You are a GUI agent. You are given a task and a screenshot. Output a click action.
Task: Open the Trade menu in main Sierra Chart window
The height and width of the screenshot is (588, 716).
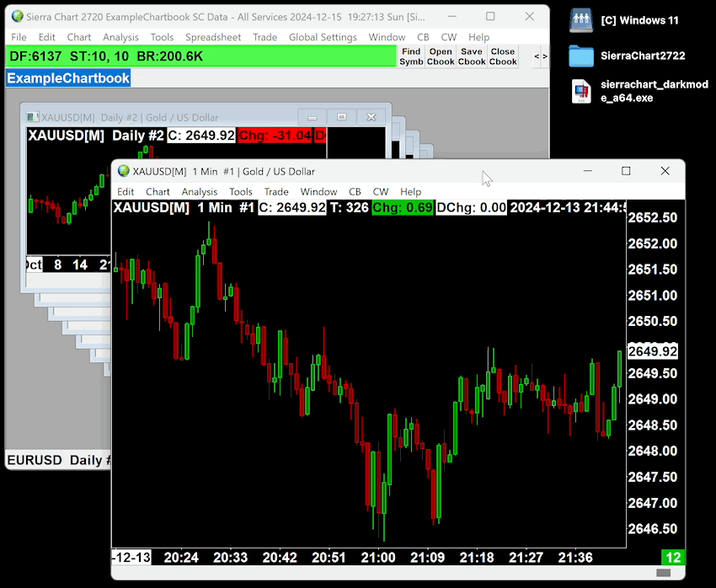point(264,37)
